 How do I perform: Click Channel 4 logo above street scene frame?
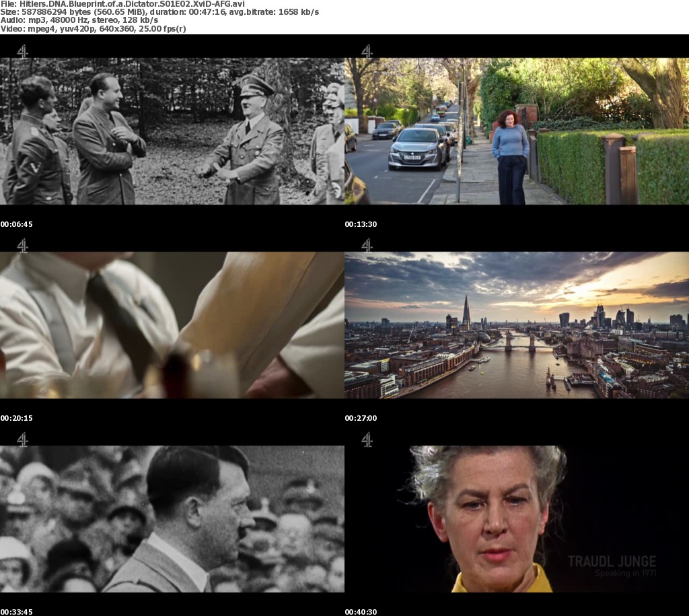367,51
